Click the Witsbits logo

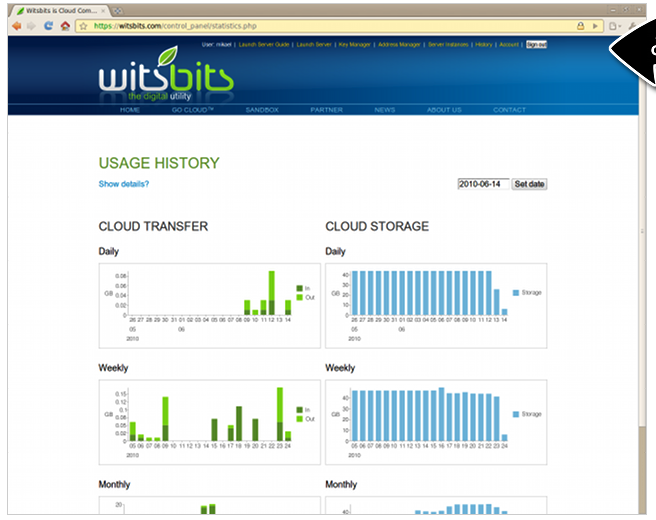(166, 74)
